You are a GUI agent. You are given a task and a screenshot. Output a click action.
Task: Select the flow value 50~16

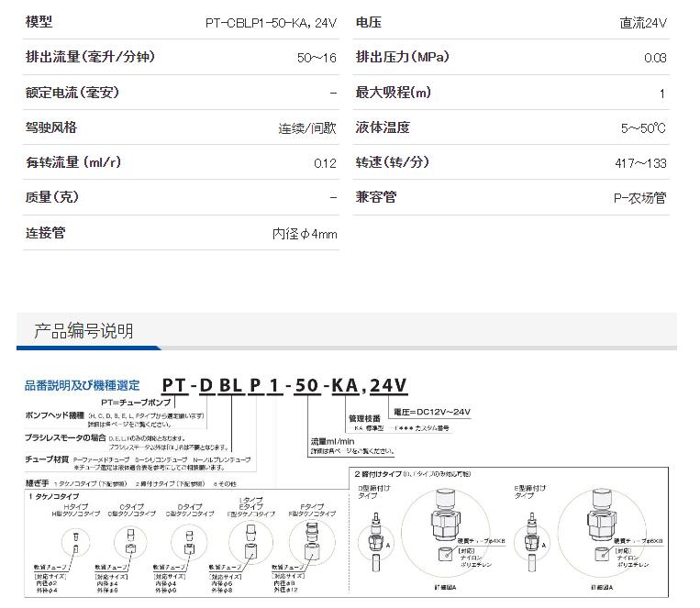pos(317,58)
